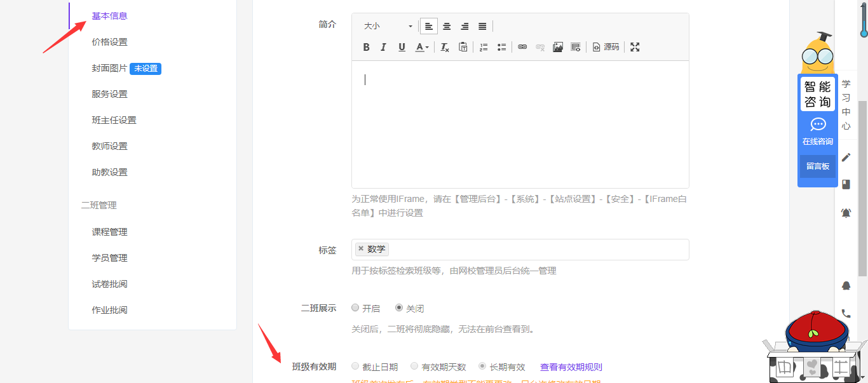
Task: Click the underline formatting icon
Action: [x=402, y=47]
